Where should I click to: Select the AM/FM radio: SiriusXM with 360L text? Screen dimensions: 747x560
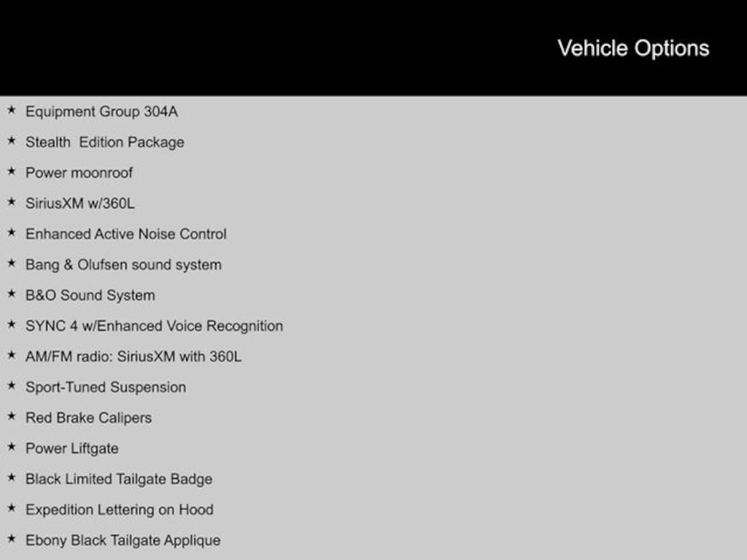pos(133,357)
